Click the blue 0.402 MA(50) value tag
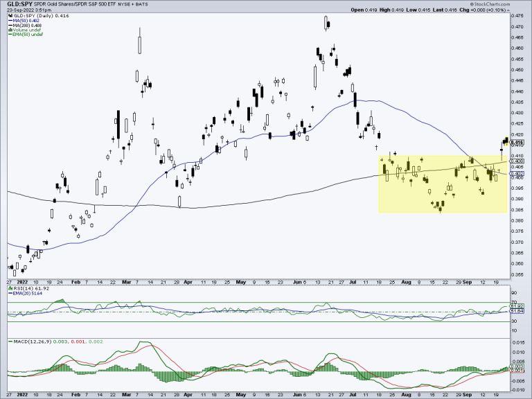 [517, 173]
